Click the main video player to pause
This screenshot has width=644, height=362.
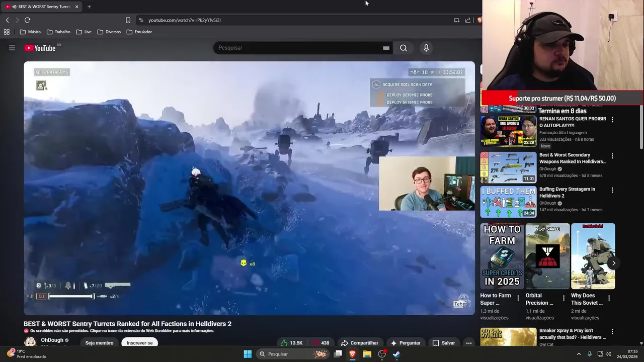[x=249, y=188]
